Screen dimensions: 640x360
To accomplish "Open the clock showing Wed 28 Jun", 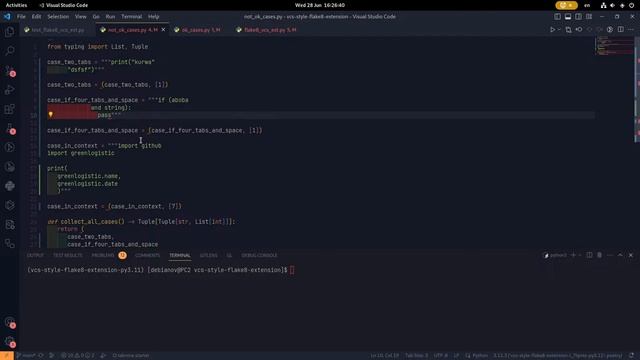I will [320, 5].
